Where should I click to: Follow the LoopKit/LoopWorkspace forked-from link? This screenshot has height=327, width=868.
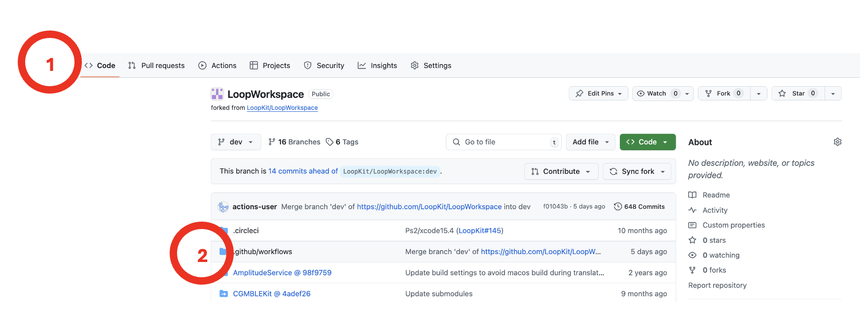coord(282,108)
